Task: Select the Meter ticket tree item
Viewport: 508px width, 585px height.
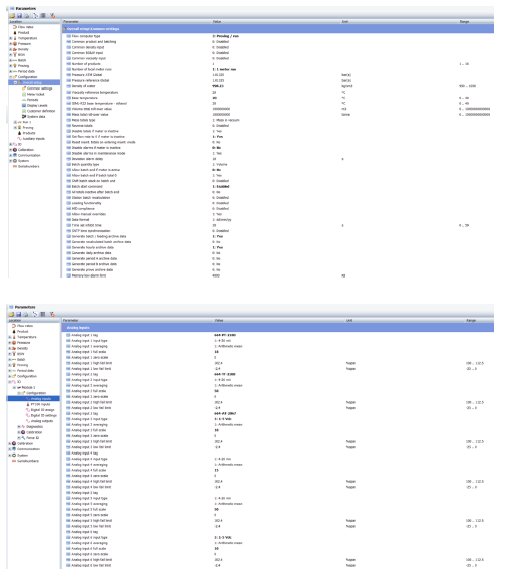Action: coord(35,94)
